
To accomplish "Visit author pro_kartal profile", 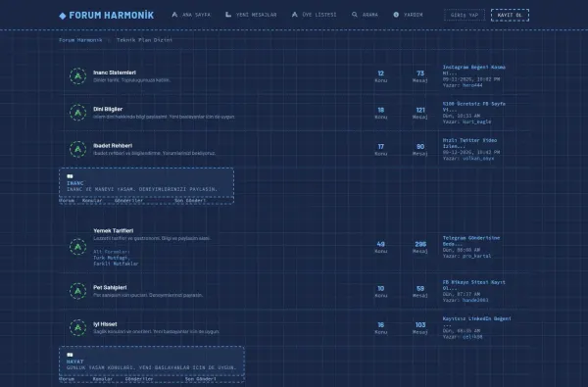I will 476,256.
